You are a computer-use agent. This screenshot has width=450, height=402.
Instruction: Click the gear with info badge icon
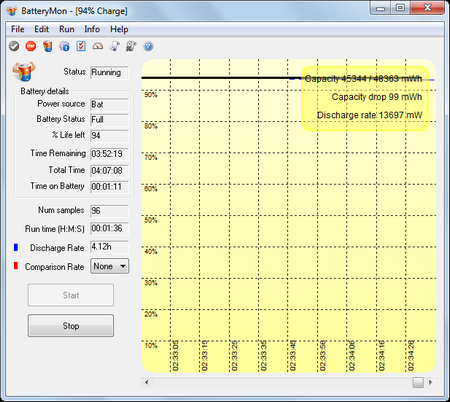[64, 46]
